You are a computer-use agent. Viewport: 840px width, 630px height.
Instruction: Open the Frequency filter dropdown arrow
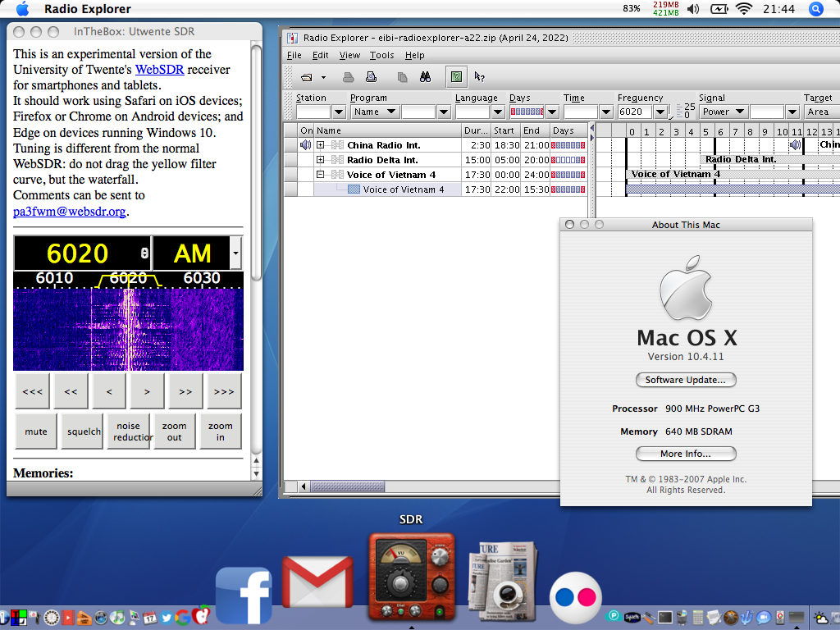pos(660,112)
